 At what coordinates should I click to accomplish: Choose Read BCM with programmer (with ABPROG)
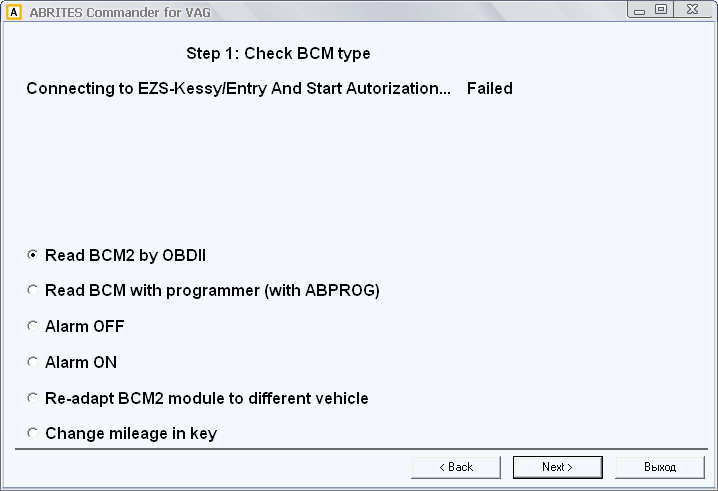[33, 291]
